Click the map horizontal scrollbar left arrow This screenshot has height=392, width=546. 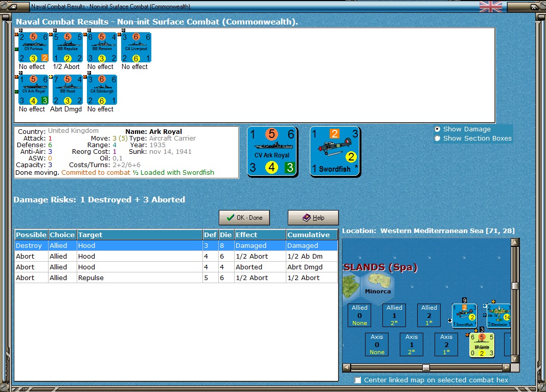(347, 367)
